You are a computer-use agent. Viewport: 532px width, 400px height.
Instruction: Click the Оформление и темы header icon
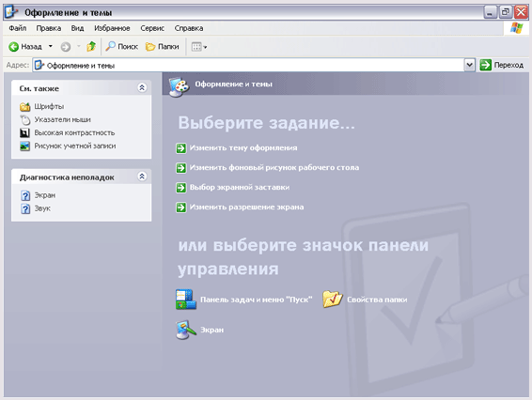pos(179,87)
